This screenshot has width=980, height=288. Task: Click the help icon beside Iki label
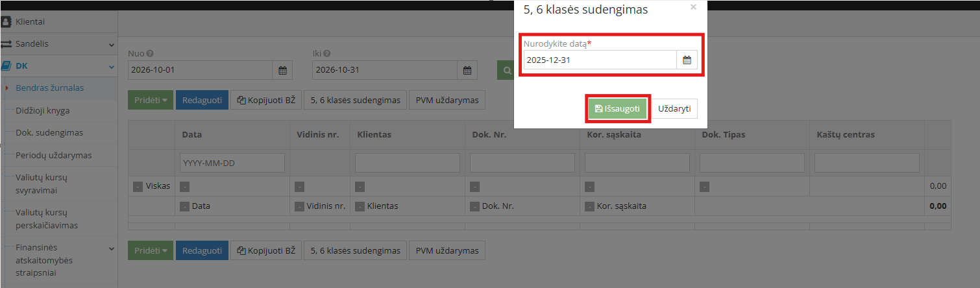327,54
